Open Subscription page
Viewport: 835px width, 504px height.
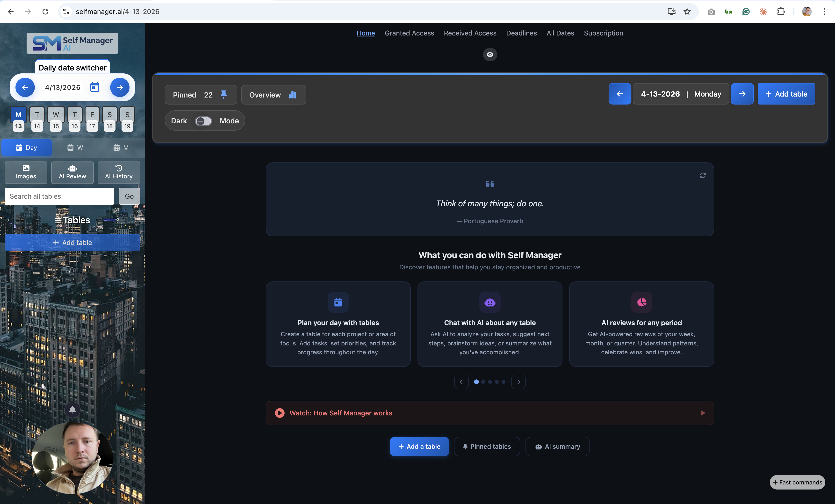pyautogui.click(x=603, y=33)
